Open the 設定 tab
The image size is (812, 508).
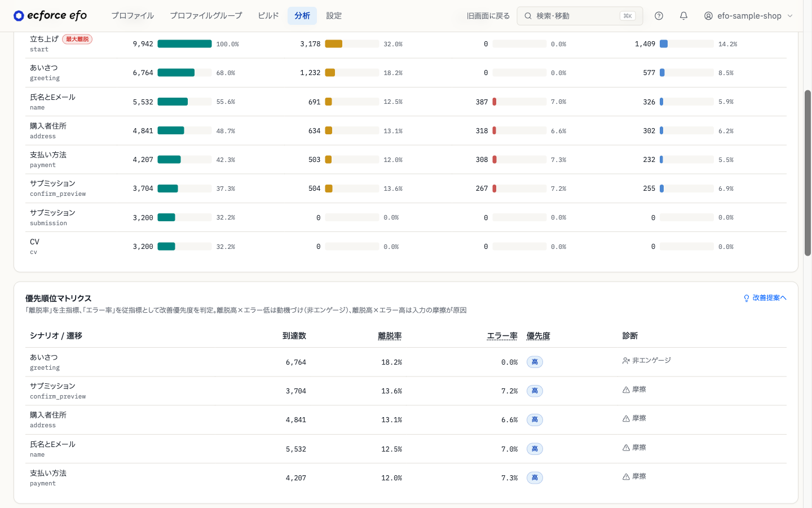[334, 16]
